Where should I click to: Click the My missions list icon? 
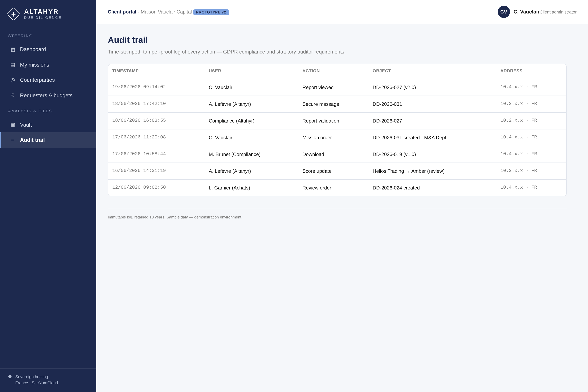coord(12,65)
